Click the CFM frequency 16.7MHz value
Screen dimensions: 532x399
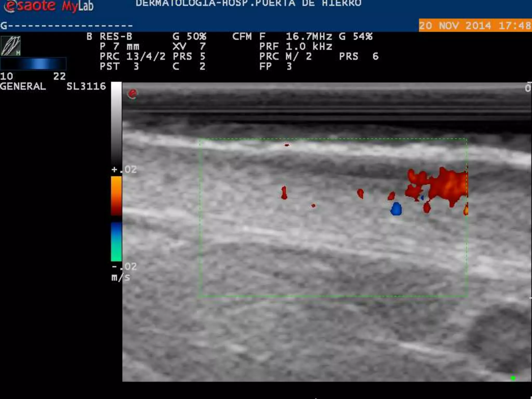[309, 36]
